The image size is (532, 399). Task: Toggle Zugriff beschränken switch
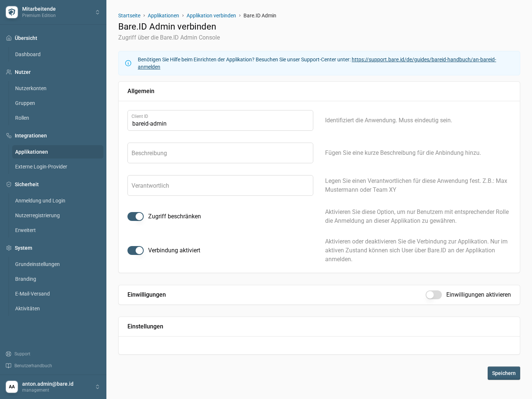tap(136, 216)
